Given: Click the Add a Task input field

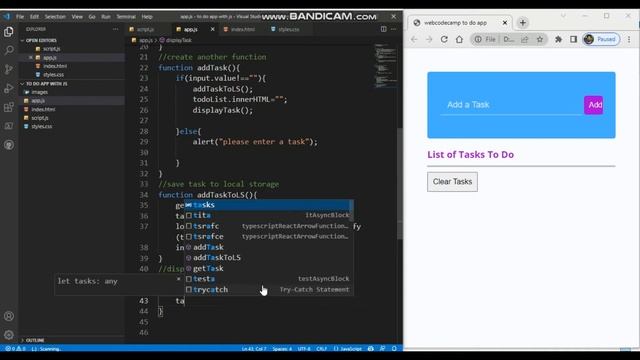Looking at the screenshot, I should click(511, 105).
